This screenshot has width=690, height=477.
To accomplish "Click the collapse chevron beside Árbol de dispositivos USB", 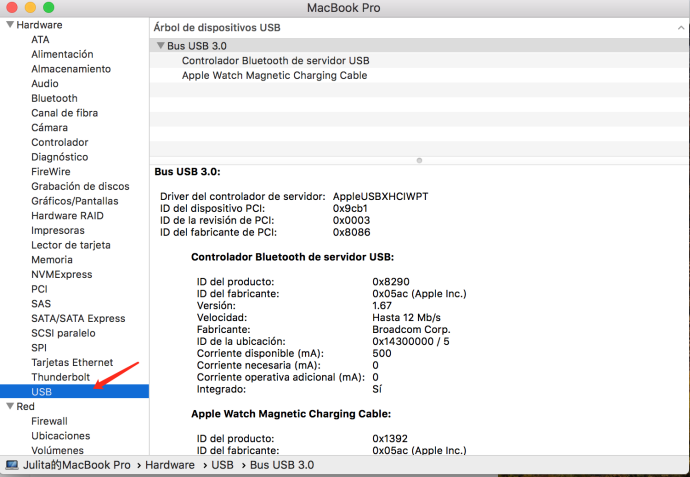I will pos(681,28).
